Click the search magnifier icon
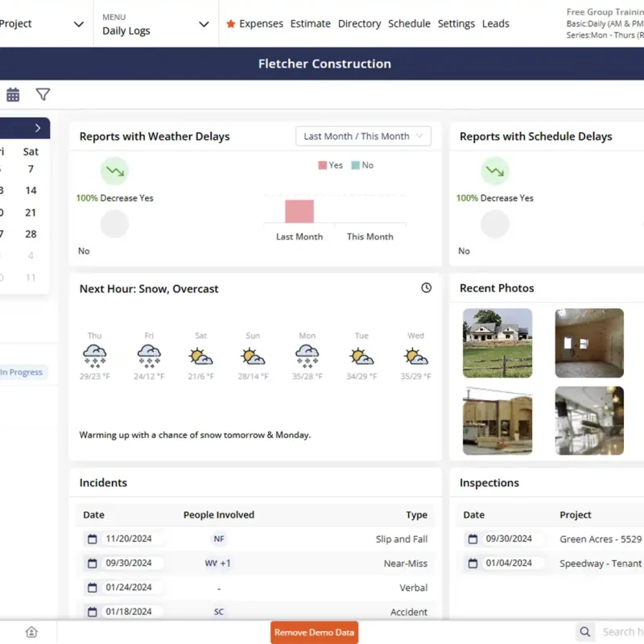 [585, 632]
